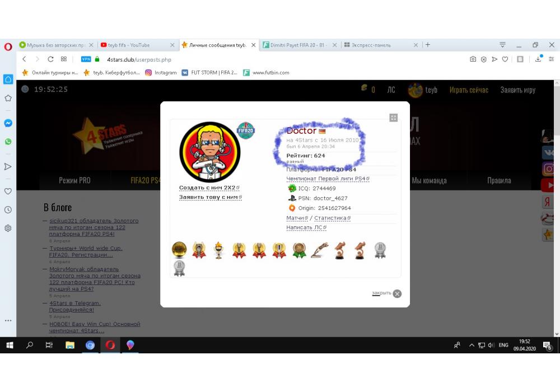Click the golden ball award icon
The height and width of the screenshot is (392, 560).
click(x=179, y=250)
